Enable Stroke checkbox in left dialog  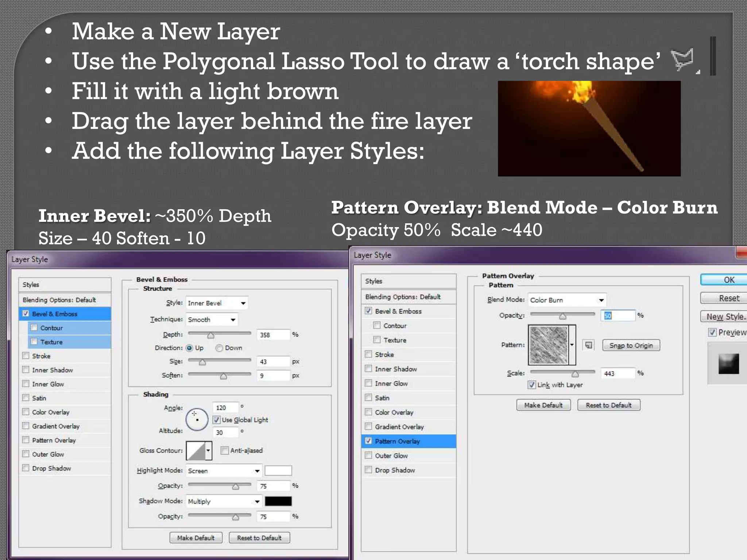click(x=26, y=355)
